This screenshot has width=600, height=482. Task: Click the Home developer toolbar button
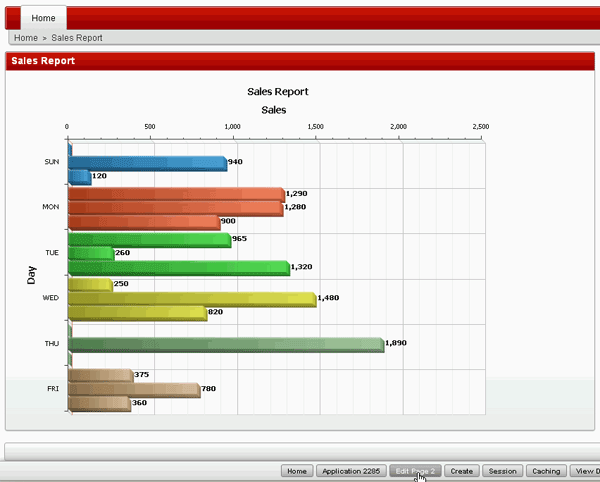(x=297, y=471)
